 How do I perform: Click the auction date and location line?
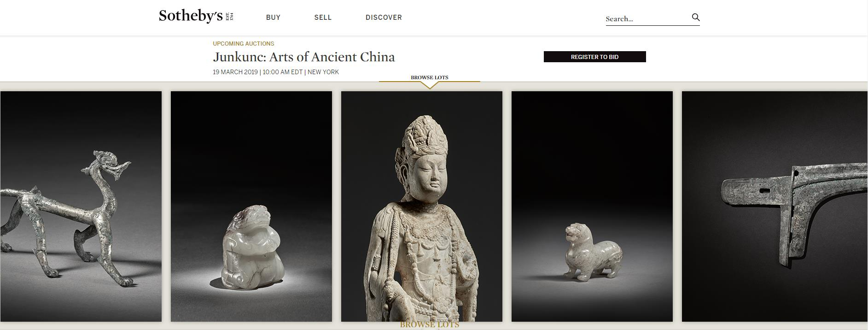[276, 72]
